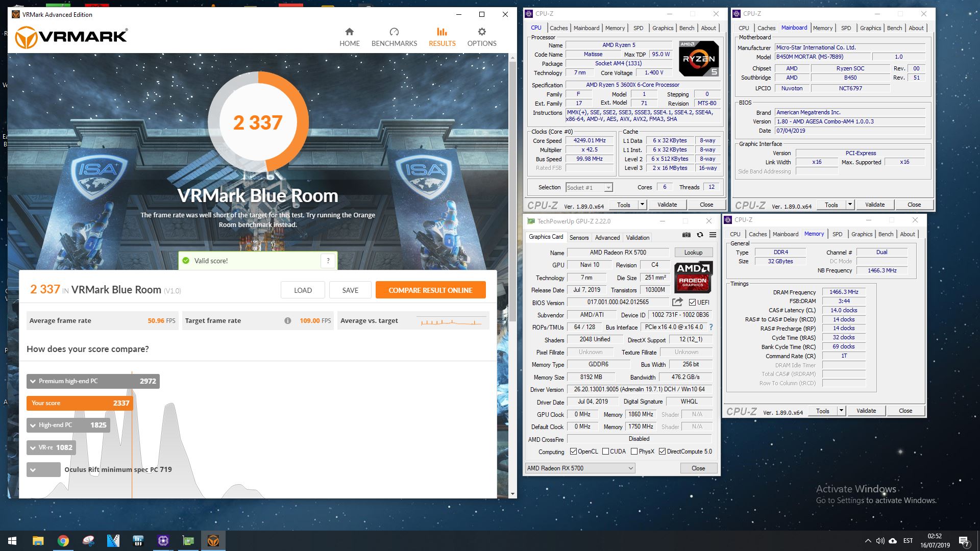Toggle OpenCL checkbox
This screenshot has height=551, width=980.
(573, 452)
